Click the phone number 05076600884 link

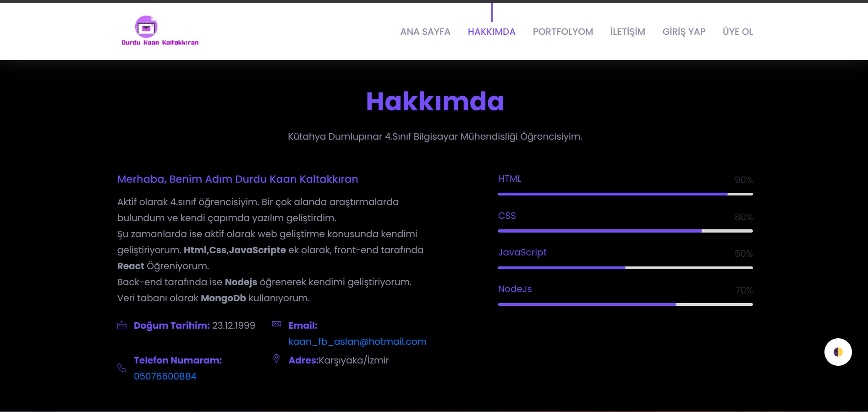point(165,376)
